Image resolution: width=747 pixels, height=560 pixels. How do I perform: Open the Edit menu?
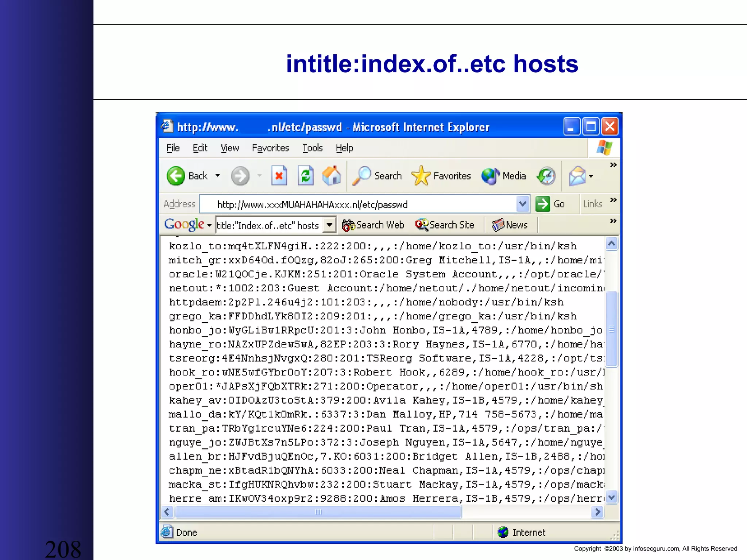[x=200, y=148]
